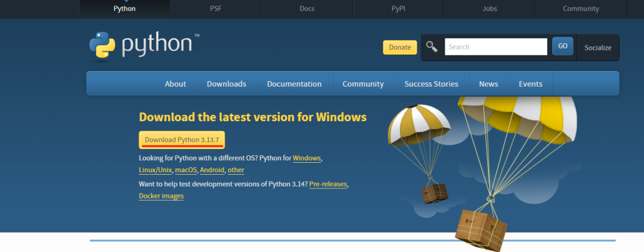Click the magnifying glass search icon
Image resolution: width=644 pixels, height=252 pixels.
[431, 47]
